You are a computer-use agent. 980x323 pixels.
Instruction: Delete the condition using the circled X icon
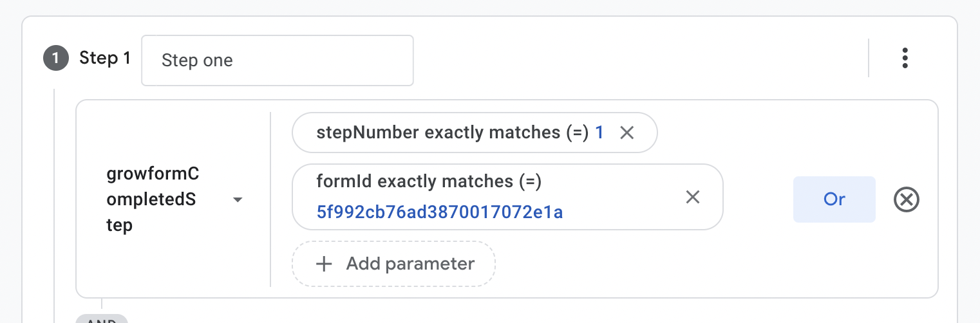[907, 199]
